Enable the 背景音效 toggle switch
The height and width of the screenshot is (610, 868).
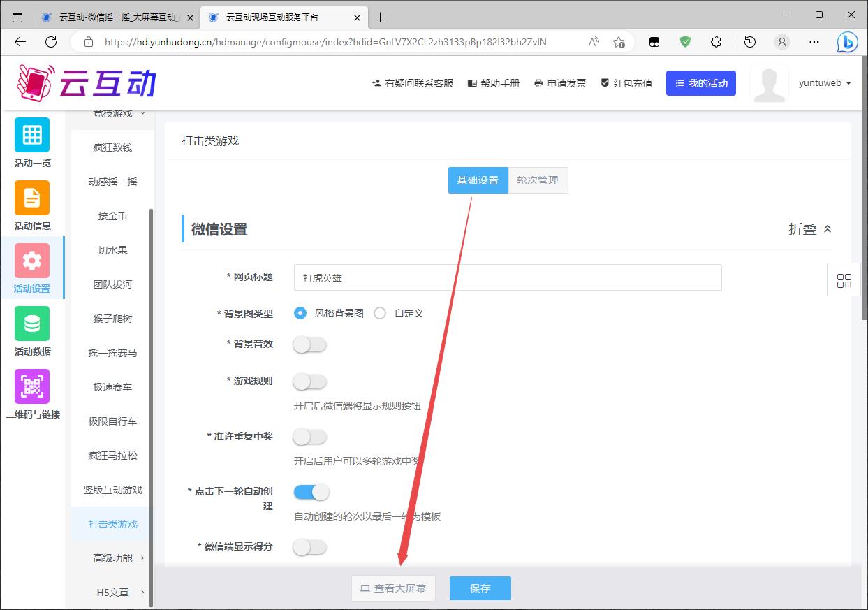click(x=310, y=344)
